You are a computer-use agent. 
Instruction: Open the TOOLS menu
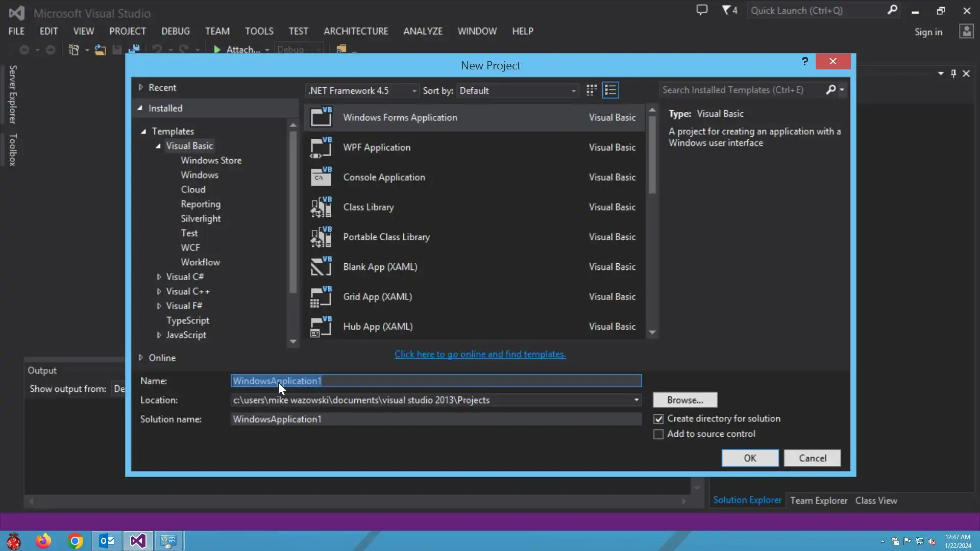[x=259, y=31]
